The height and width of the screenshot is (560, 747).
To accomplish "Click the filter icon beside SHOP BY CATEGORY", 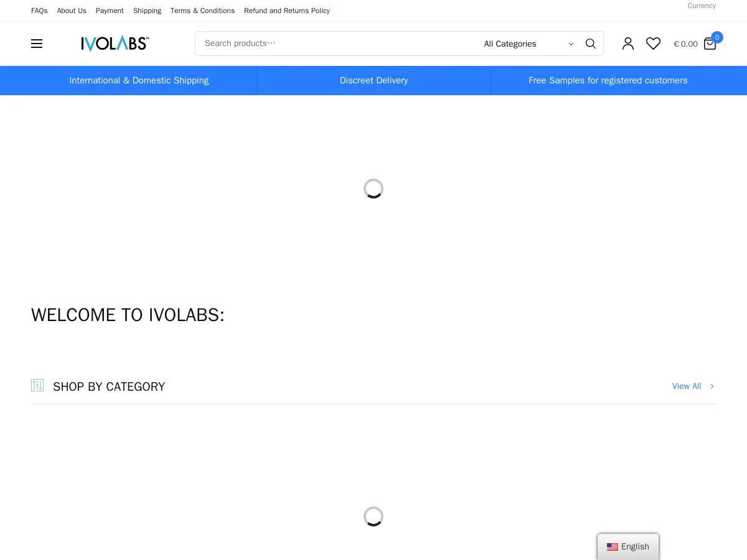I will point(37,386).
